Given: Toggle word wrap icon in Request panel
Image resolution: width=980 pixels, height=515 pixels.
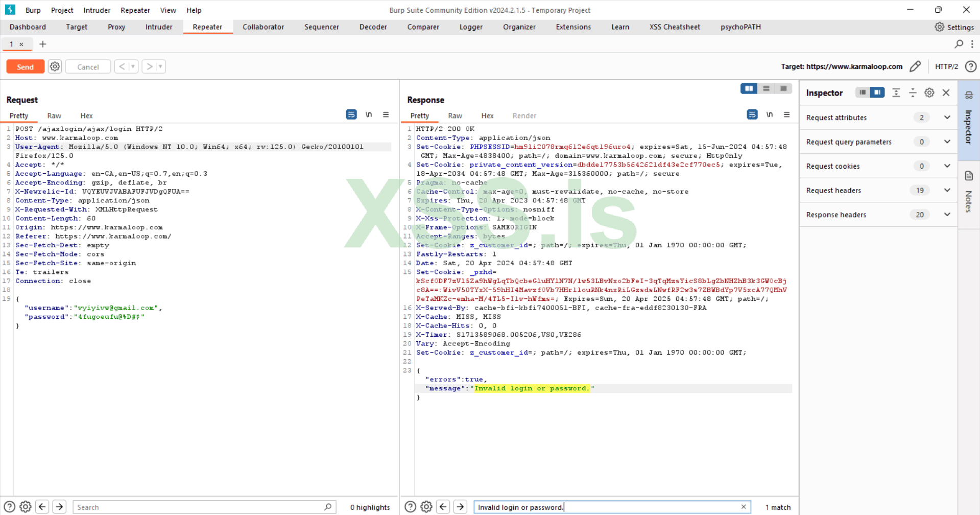Looking at the screenshot, I should [x=351, y=115].
